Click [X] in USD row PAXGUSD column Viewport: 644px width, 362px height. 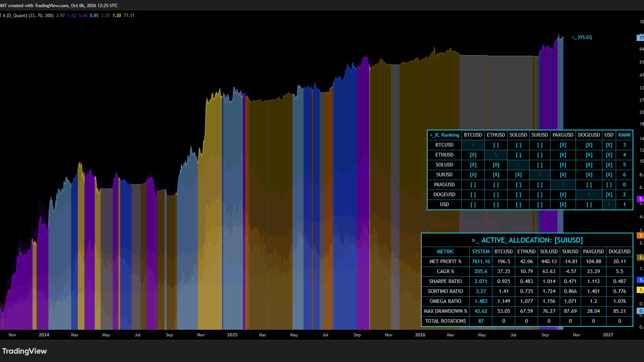click(x=563, y=205)
